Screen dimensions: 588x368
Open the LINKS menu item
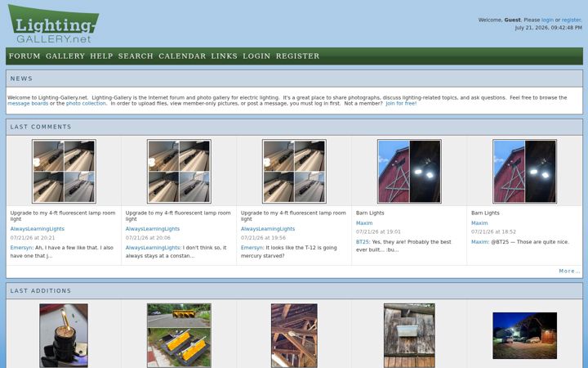(225, 56)
